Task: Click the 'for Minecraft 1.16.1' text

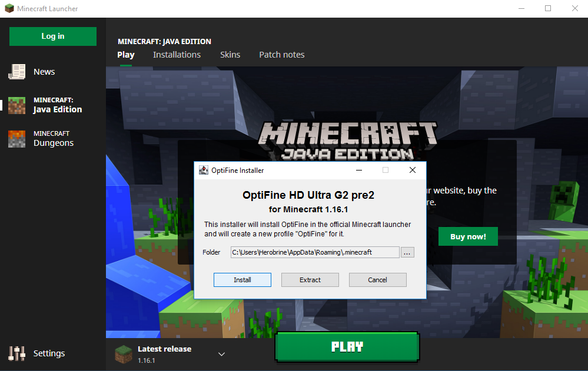Action: (x=308, y=209)
